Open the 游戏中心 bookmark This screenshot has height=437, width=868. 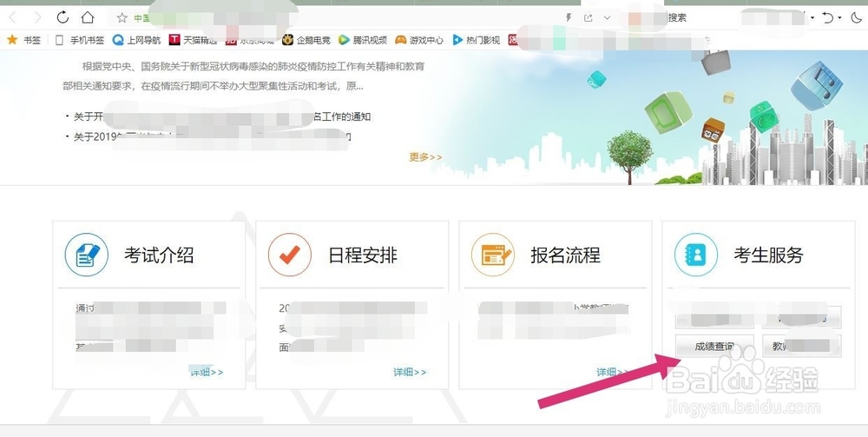tap(419, 40)
